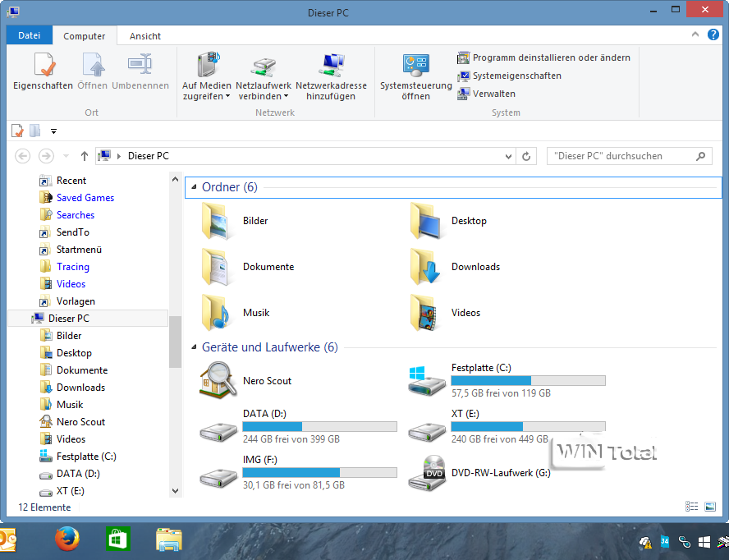Click IMG (F:) capacity bar
The width and height of the screenshot is (729, 560).
320,473
